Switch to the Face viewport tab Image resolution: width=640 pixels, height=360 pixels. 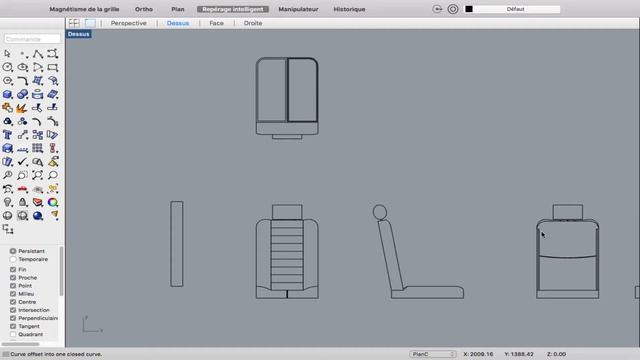tap(216, 23)
